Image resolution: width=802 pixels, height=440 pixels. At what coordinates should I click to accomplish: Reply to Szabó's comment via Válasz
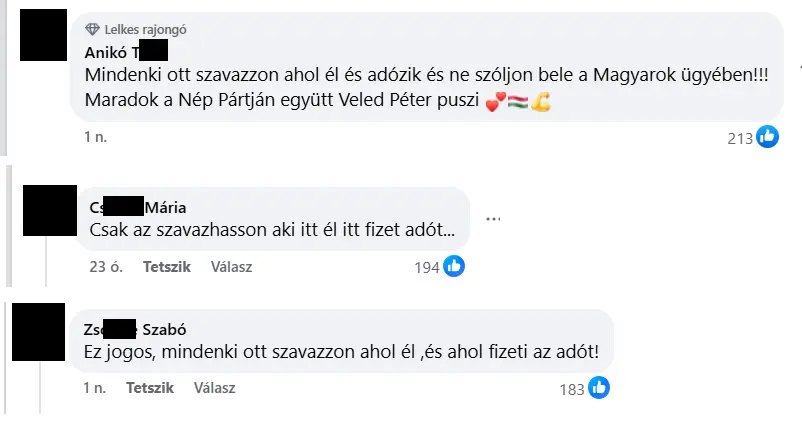coord(214,388)
